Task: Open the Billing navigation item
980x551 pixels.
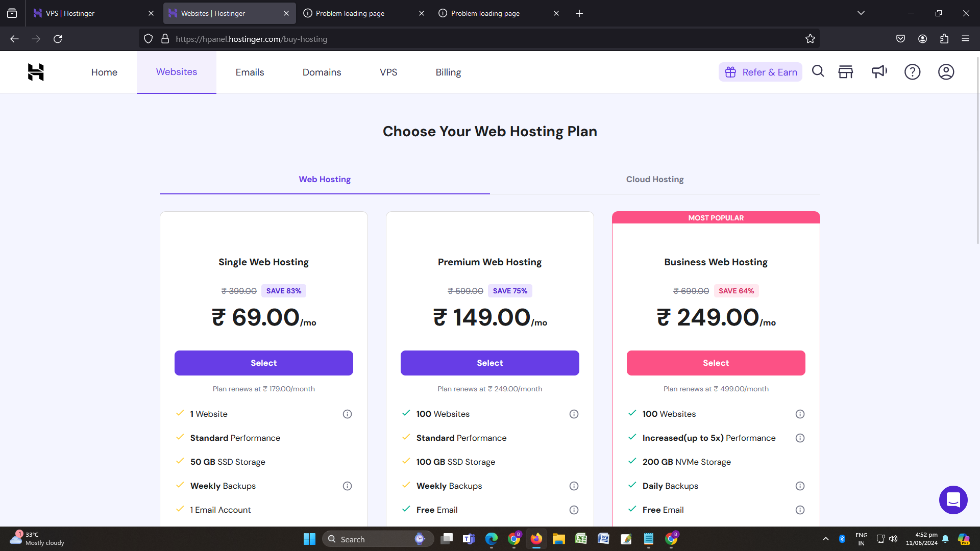Action: [448, 72]
